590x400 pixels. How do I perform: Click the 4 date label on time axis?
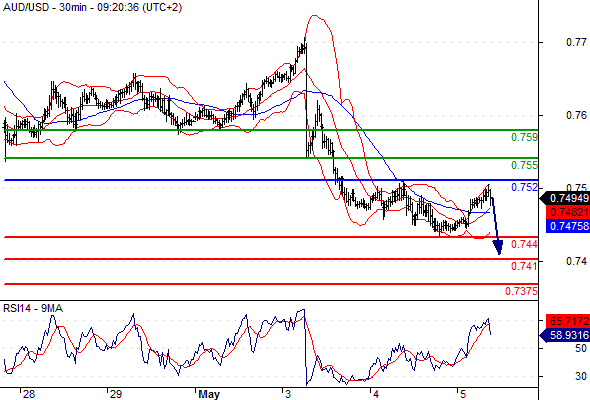coord(375,394)
